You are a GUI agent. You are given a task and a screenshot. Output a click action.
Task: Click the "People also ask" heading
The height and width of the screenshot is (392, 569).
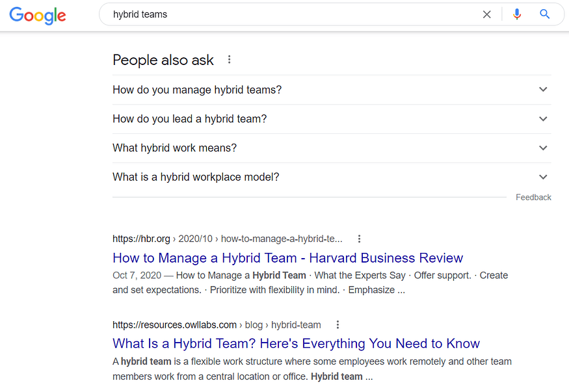point(163,60)
